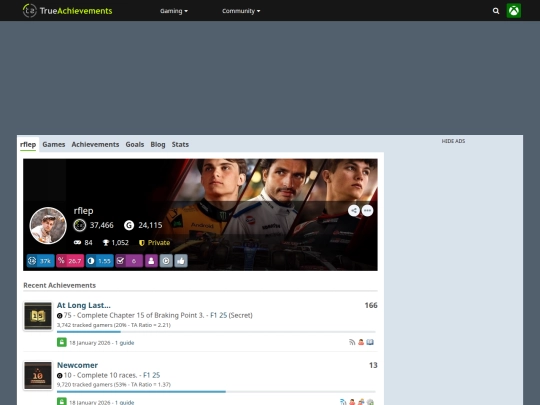Open the three-dots more options button
The width and height of the screenshot is (540, 405).
(367, 210)
